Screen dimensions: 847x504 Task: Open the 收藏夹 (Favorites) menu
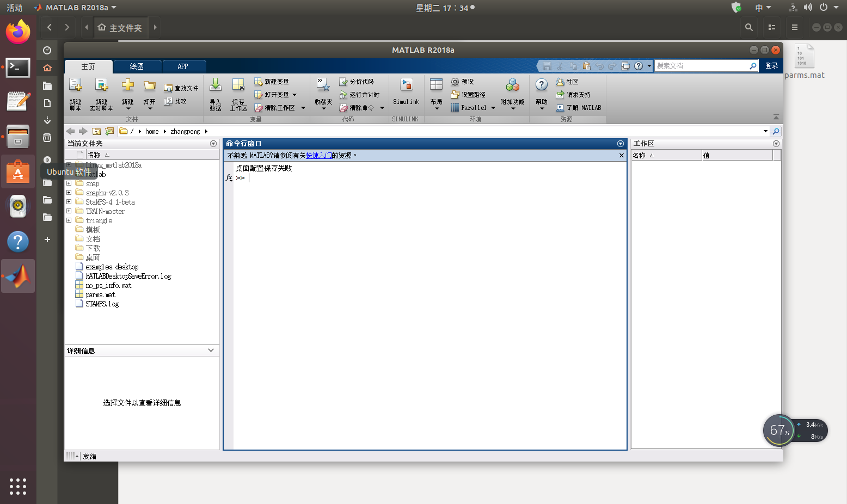tap(323, 94)
